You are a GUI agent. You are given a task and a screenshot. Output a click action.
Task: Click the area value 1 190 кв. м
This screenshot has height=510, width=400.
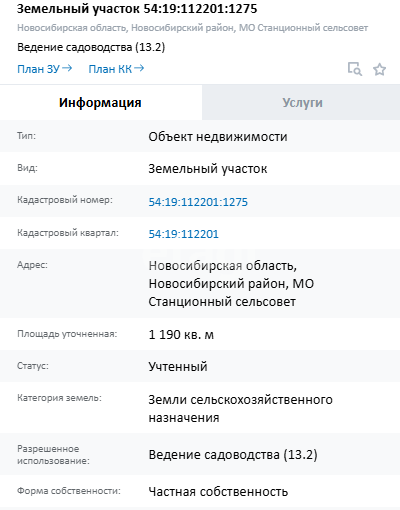(x=181, y=334)
